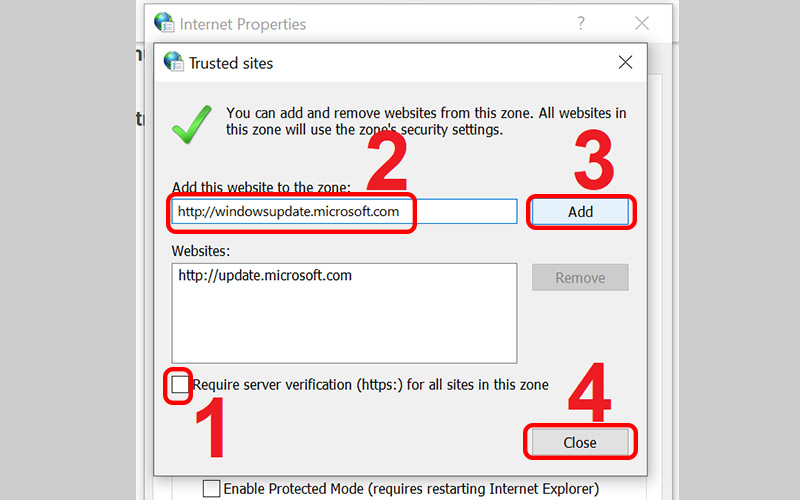
Task: Click the Add button
Action: coord(580,212)
